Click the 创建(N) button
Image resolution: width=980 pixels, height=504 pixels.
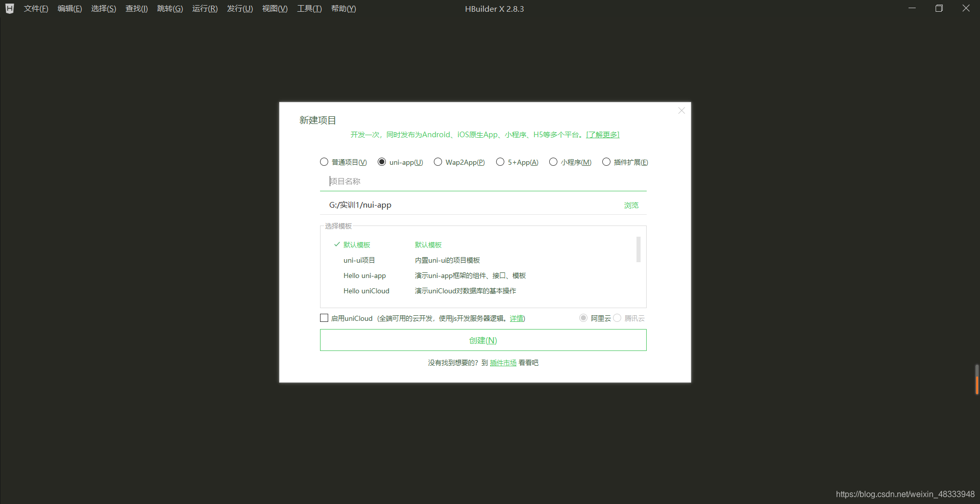point(483,340)
